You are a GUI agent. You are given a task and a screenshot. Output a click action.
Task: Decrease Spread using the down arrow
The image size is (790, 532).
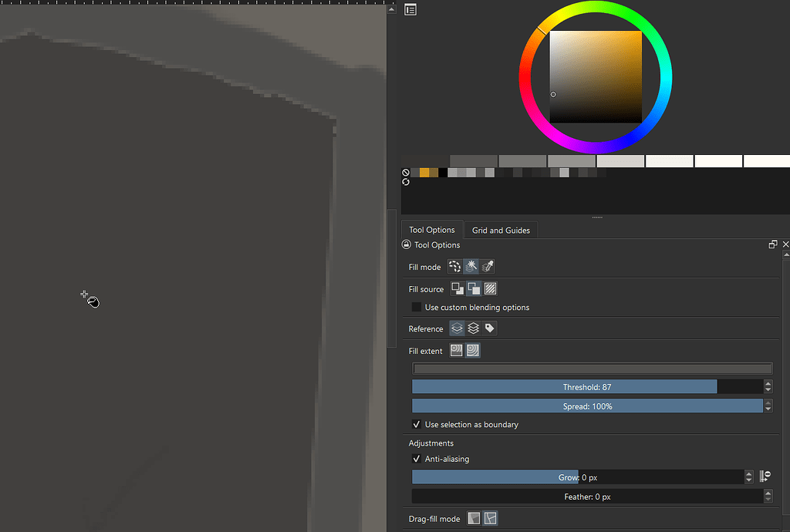(x=768, y=409)
